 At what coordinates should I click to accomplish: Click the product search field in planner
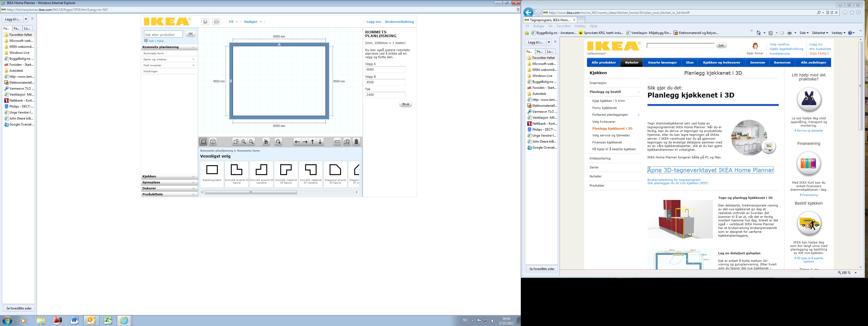click(163, 34)
